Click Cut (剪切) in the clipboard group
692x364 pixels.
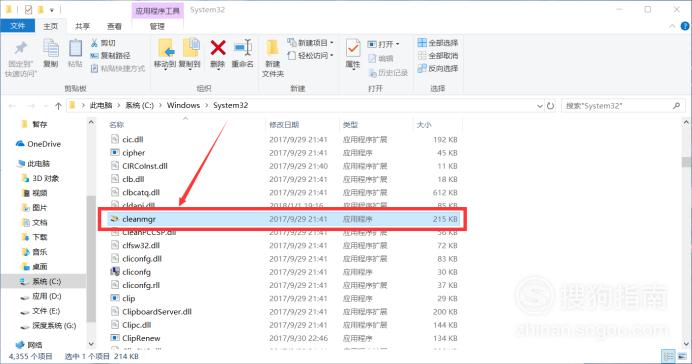pos(103,43)
